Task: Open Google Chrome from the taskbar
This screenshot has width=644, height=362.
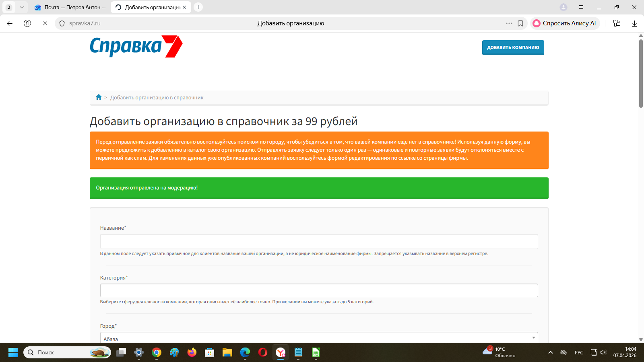Action: click(157, 353)
